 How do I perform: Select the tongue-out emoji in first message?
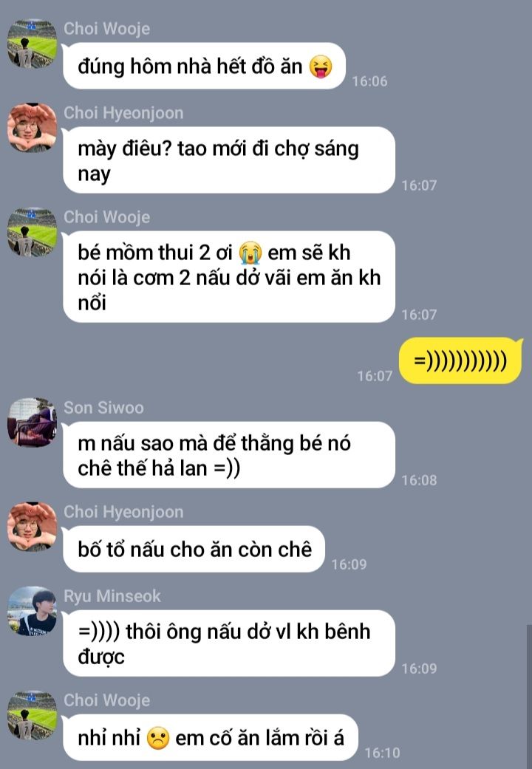pyautogui.click(x=321, y=66)
